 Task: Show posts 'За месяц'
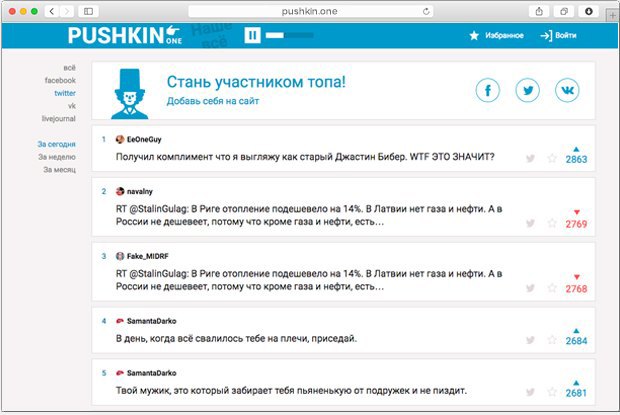(59, 169)
